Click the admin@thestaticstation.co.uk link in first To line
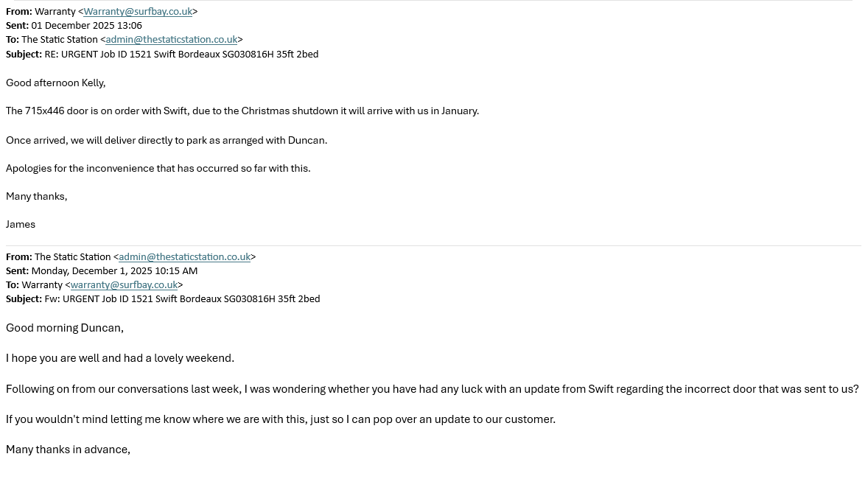The width and height of the screenshot is (868, 479). 171,40
